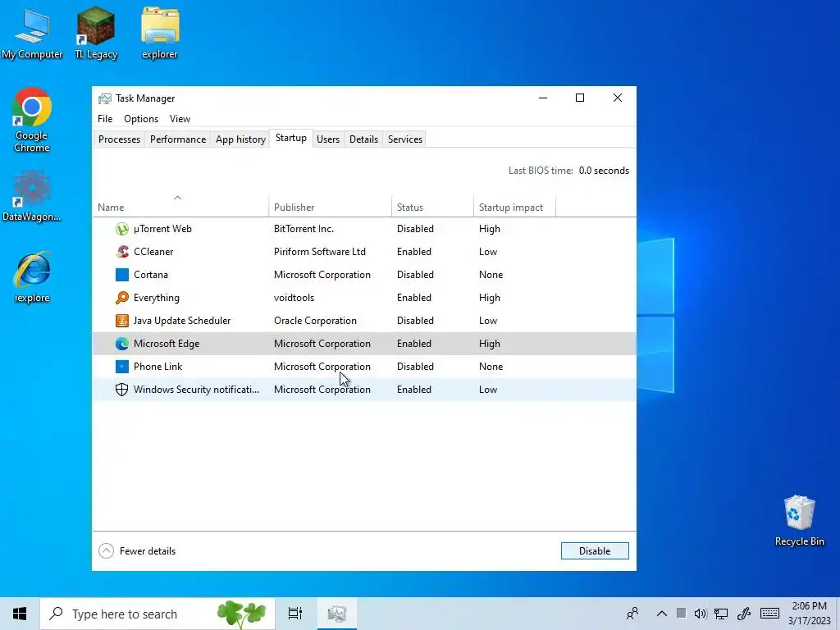Switch to the Processes tab
840x630 pixels.
coord(119,139)
